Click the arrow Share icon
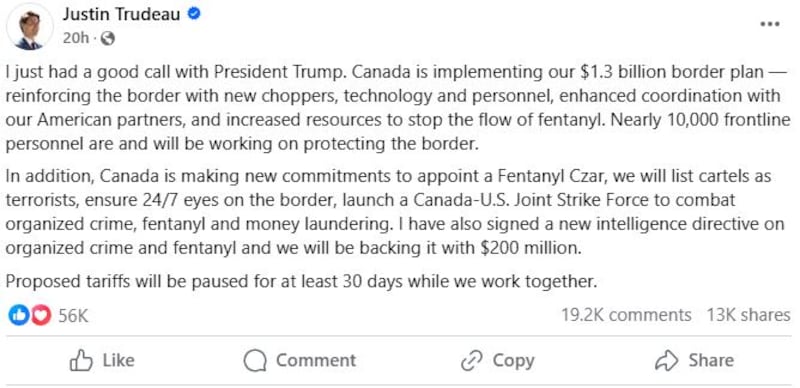 point(666,361)
